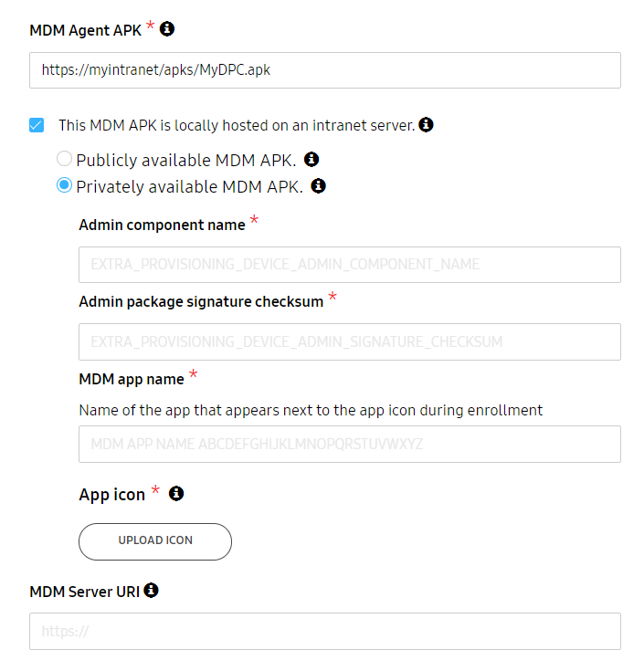This screenshot has width=644, height=671.
Task: View info icon for Privately available MDM APK
Action: (x=318, y=185)
